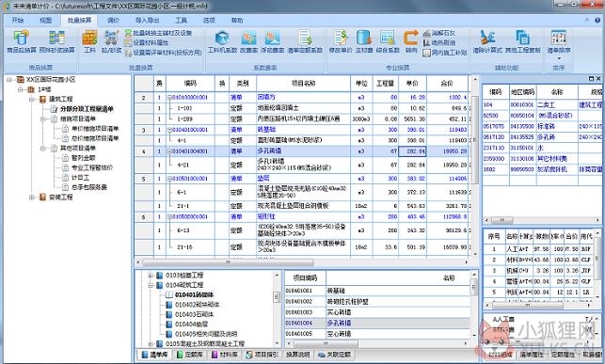Switch to the 工具 ribbon tab
This screenshot has height=364, width=605.
[x=181, y=20]
